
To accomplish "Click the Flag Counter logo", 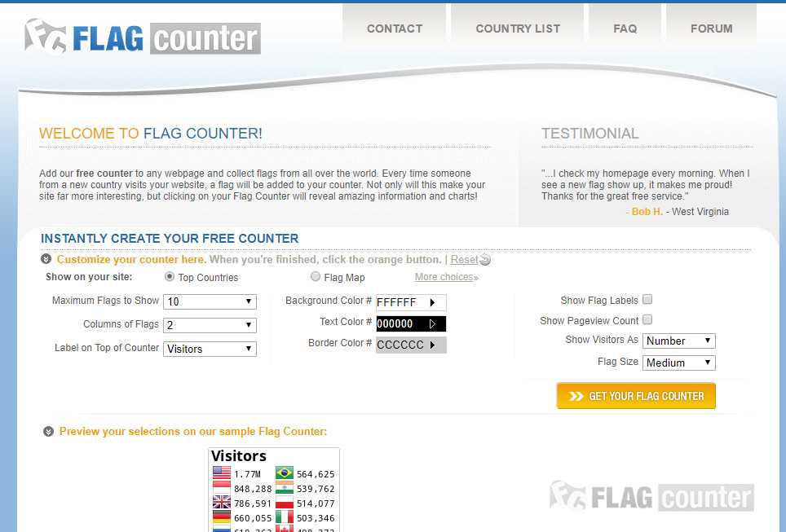I will [143, 37].
